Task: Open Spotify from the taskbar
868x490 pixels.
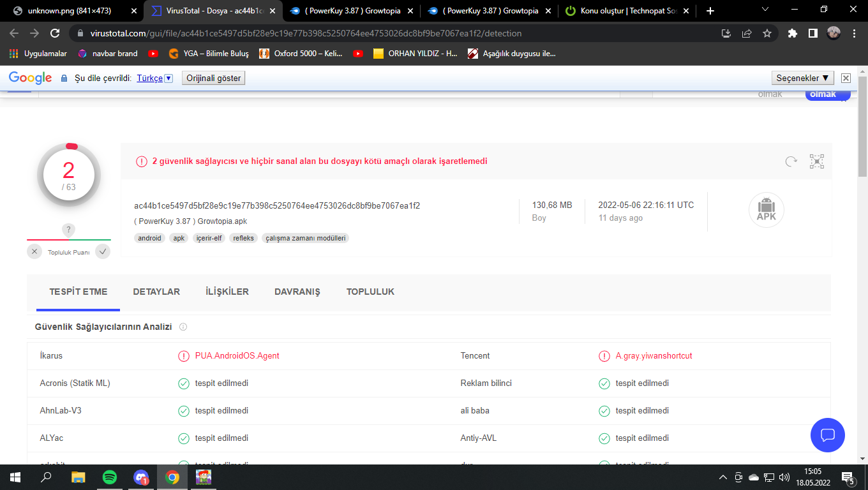Action: [x=110, y=477]
